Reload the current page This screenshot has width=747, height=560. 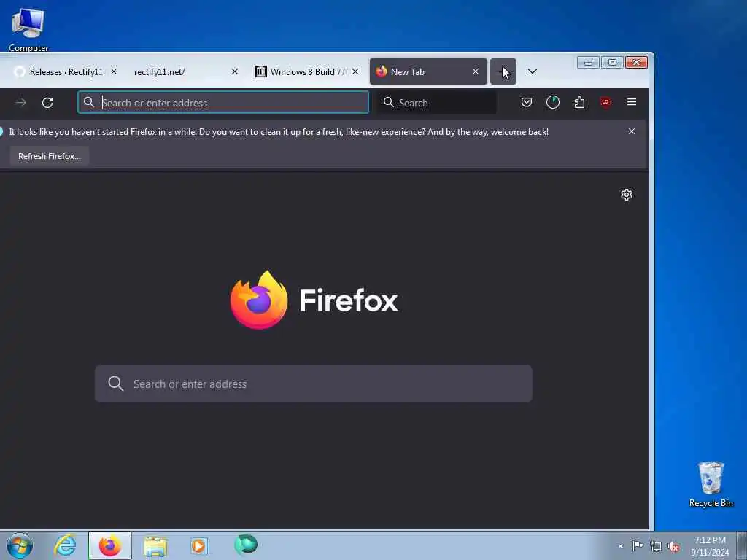pos(47,102)
